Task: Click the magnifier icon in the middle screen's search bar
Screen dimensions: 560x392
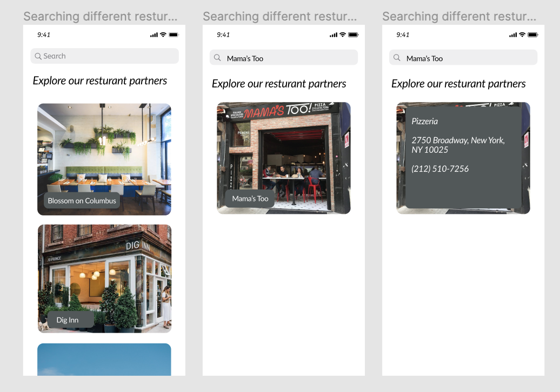Action: (217, 57)
